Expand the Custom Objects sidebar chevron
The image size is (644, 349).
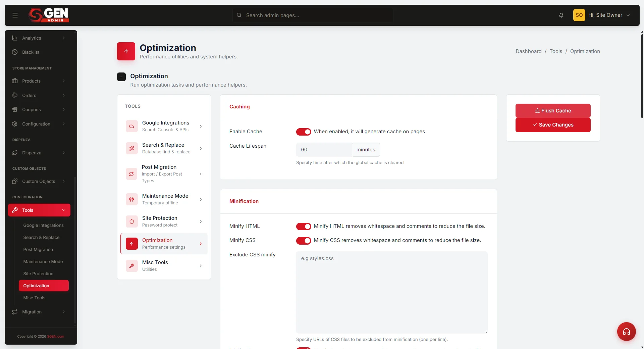[x=64, y=181]
